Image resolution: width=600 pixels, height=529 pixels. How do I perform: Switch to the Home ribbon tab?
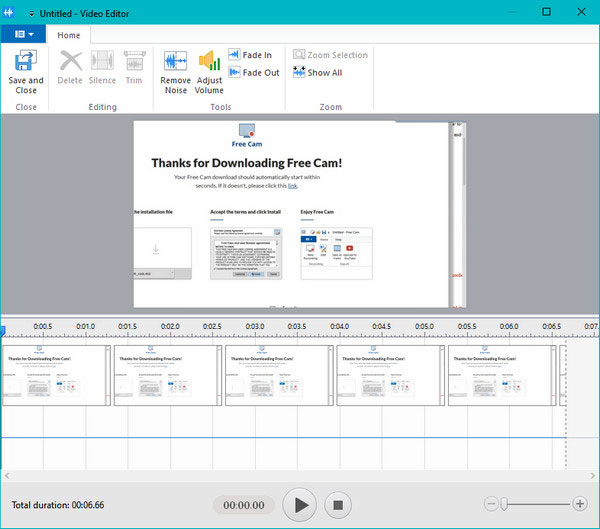68,35
